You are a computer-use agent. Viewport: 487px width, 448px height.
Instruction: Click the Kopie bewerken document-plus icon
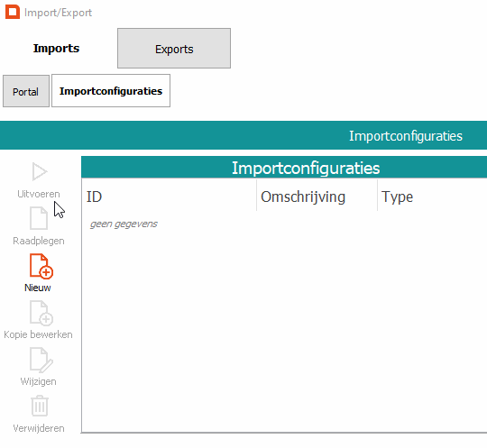tap(41, 313)
